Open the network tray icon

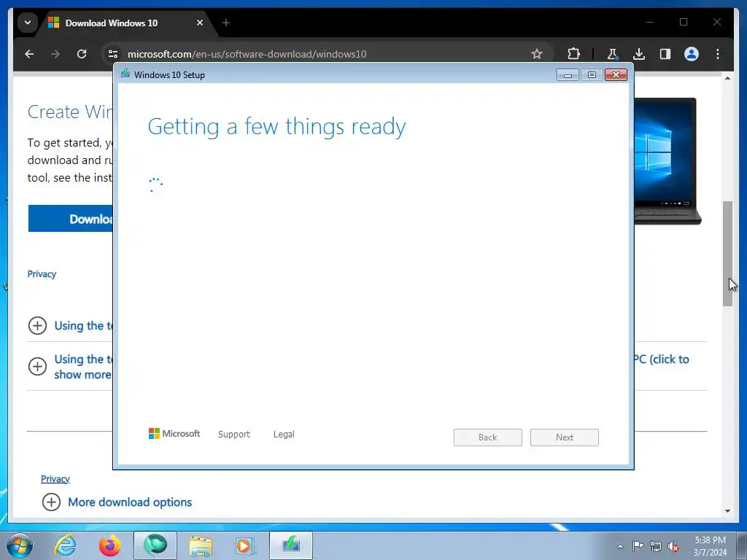pos(656,546)
